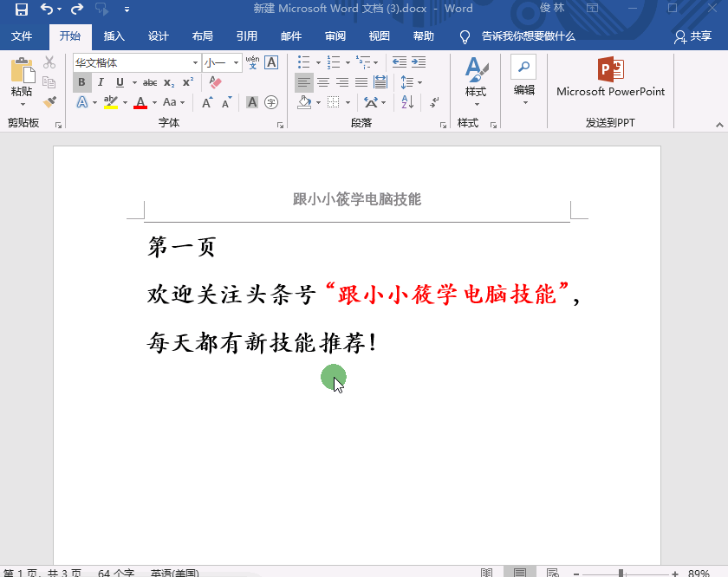Image resolution: width=728 pixels, height=577 pixels.
Task: Toggle character shading A icon
Action: point(252,102)
